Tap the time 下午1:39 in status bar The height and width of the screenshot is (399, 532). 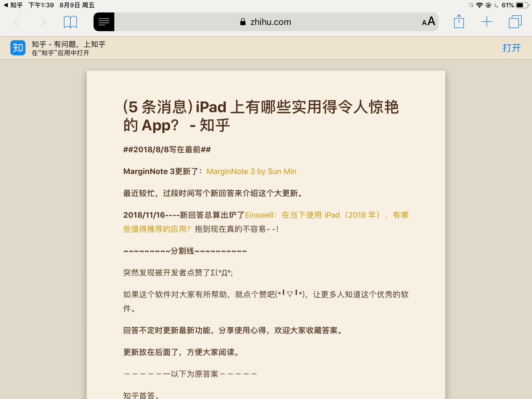(41, 5)
